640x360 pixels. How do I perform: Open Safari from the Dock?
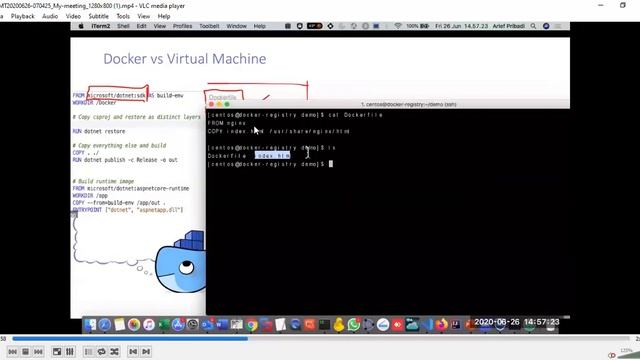pyautogui.click(x=104, y=325)
